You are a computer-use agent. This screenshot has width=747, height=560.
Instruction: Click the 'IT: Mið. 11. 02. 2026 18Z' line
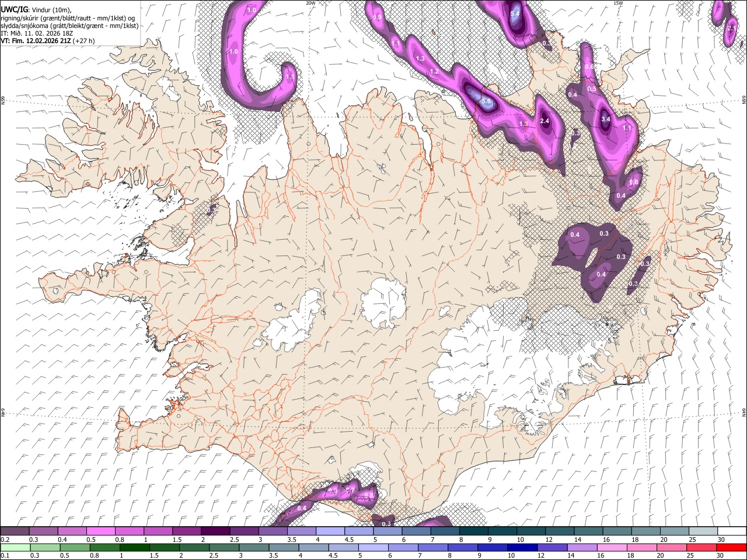(37, 33)
